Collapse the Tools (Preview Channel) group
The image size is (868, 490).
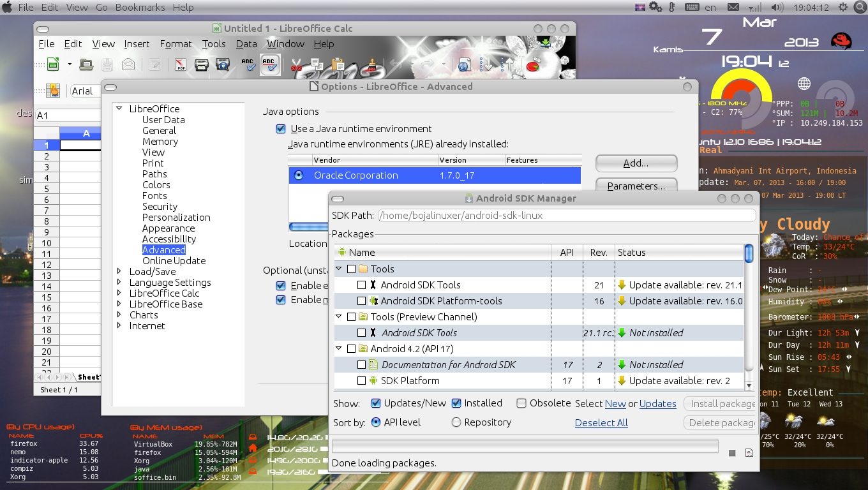[x=339, y=317]
